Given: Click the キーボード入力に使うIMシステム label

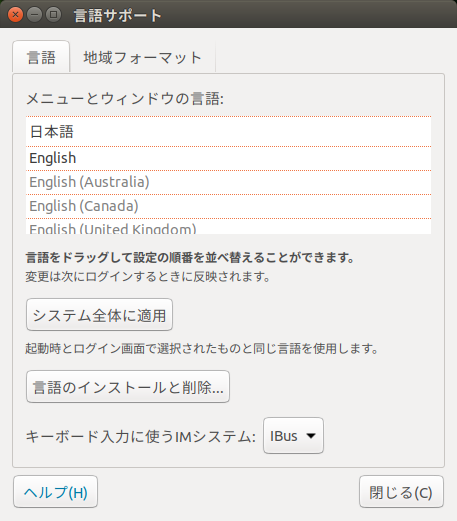Looking at the screenshot, I should 141,436.
